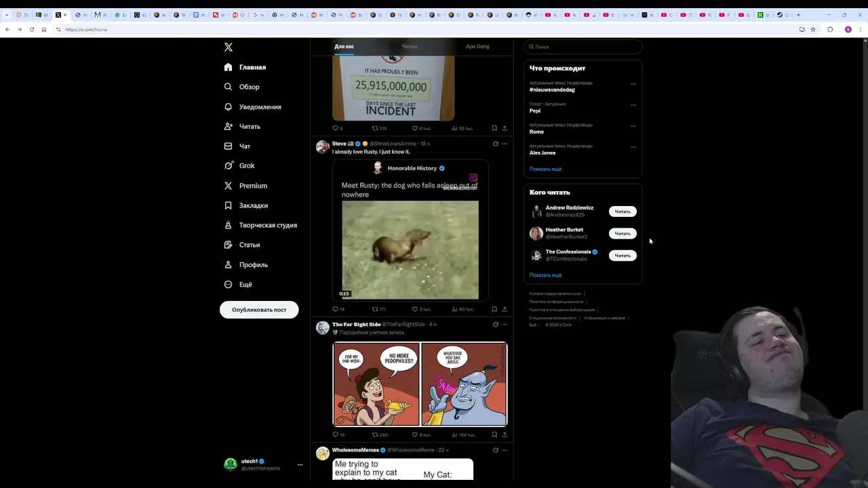
Task: Open the genie comic left image
Action: coord(376,384)
